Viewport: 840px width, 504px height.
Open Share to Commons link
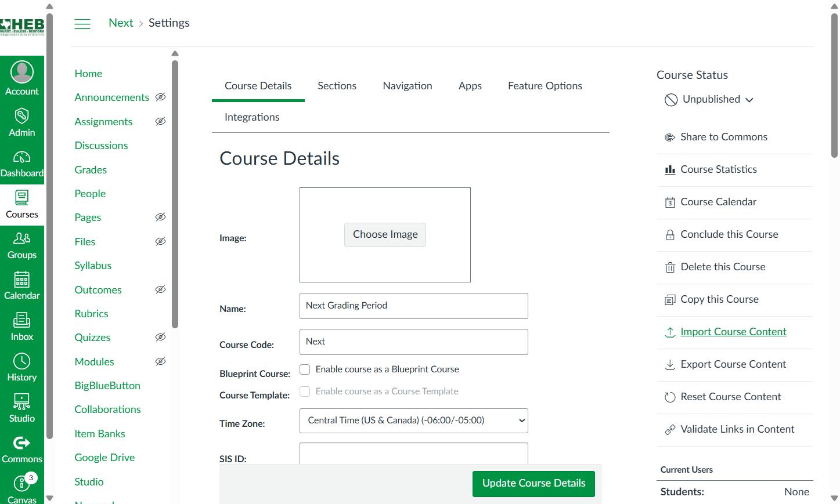724,137
